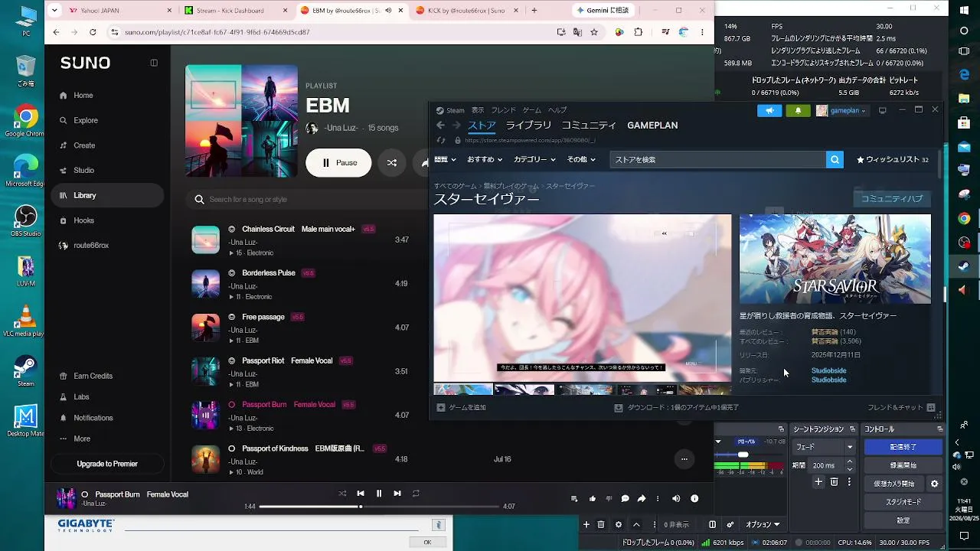The image size is (980, 551).
Task: Open Studio in the Suno sidebar
Action: click(84, 171)
